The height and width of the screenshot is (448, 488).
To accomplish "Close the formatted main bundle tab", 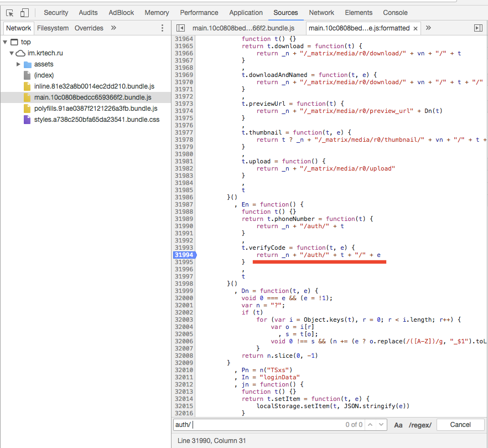I will click(x=416, y=28).
